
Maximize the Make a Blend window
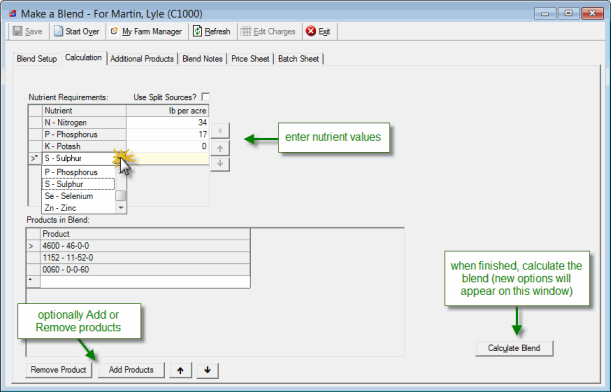[x=569, y=14]
